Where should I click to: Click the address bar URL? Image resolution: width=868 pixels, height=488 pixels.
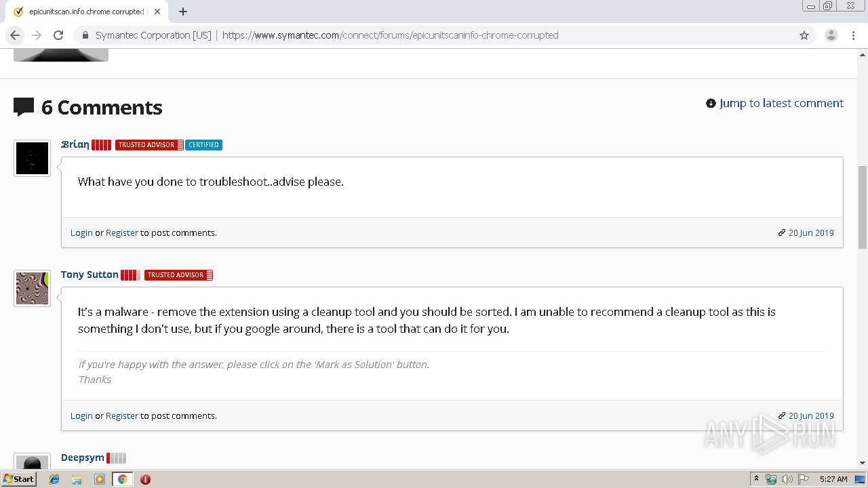coord(390,35)
